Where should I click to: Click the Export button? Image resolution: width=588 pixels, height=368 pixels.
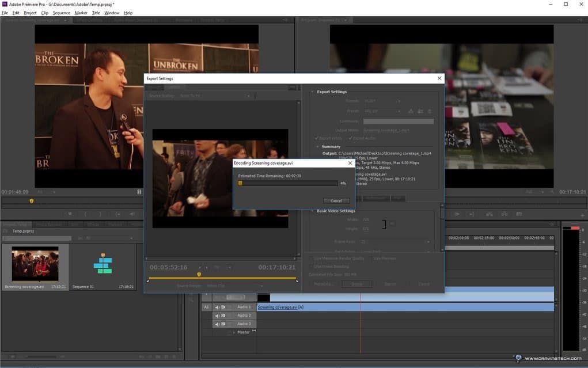coord(390,284)
